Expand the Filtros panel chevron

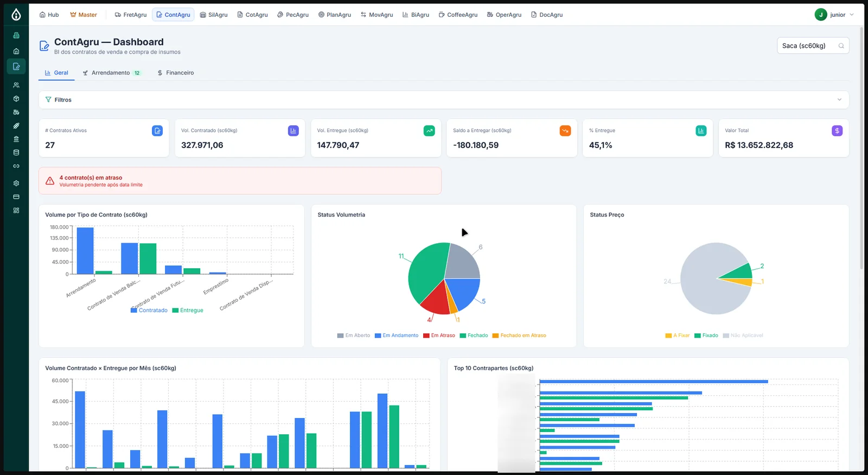pos(839,100)
